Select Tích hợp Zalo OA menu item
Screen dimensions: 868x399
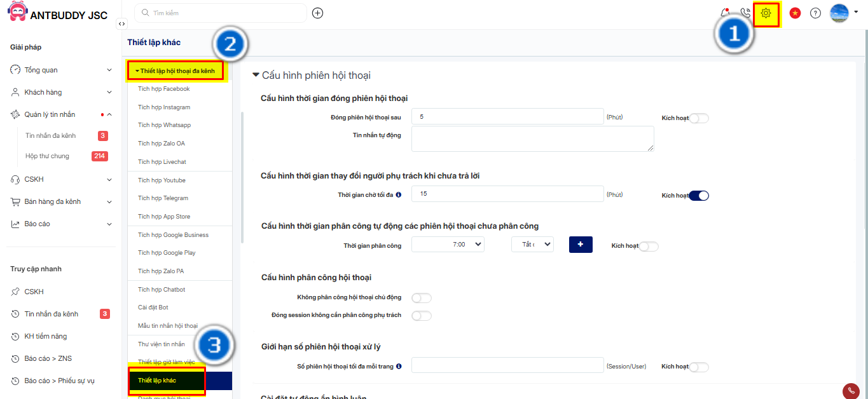tap(162, 144)
